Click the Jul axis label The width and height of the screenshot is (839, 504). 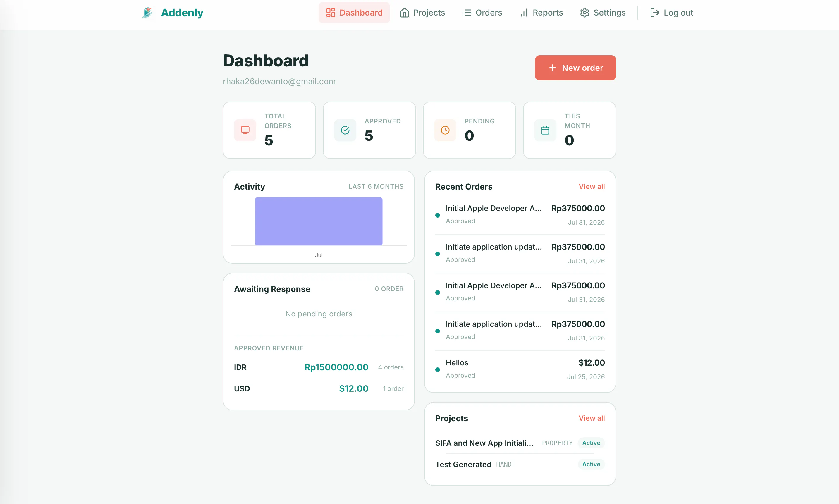(319, 255)
